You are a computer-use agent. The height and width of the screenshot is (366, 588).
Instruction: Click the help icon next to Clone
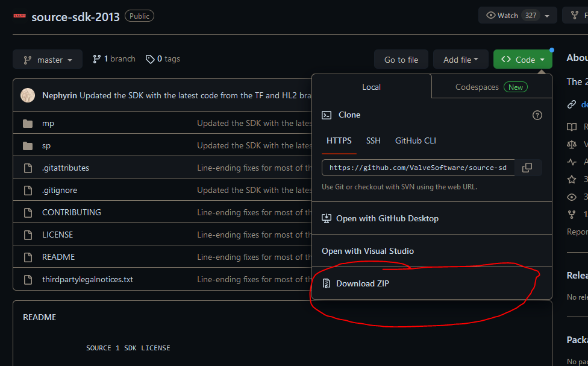(x=537, y=115)
